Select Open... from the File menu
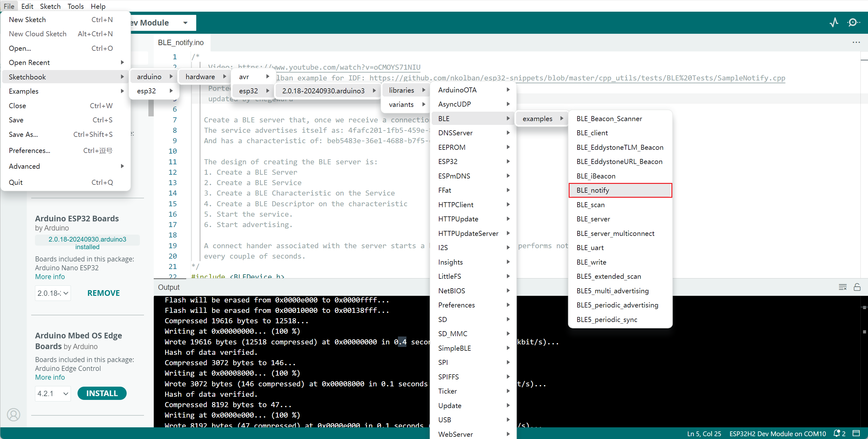The image size is (868, 439). [x=66, y=48]
